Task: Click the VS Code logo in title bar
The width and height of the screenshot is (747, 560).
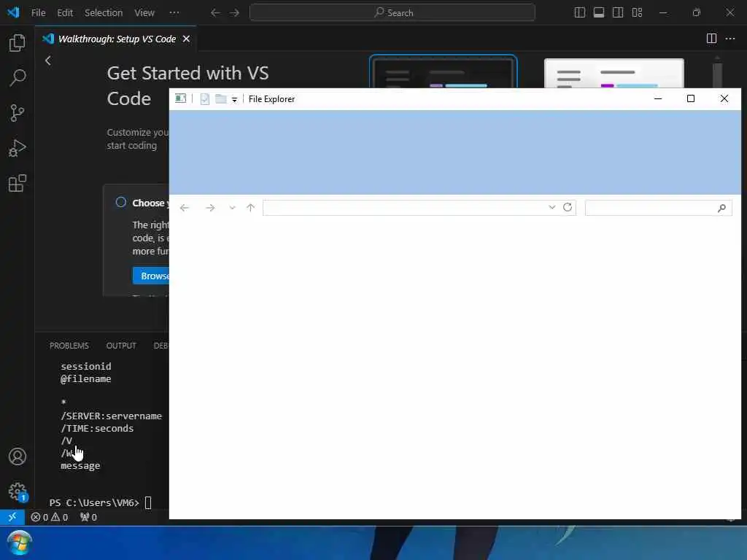Action: point(13,12)
